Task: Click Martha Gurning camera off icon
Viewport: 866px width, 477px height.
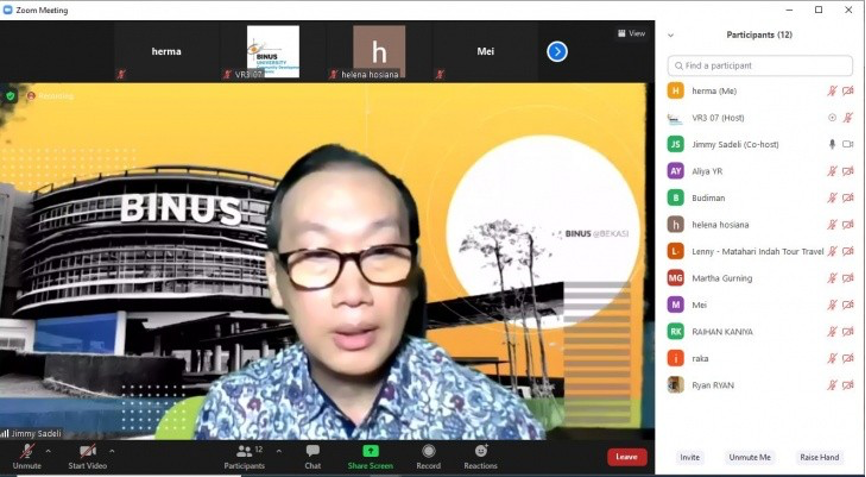Action: pyautogui.click(x=848, y=278)
